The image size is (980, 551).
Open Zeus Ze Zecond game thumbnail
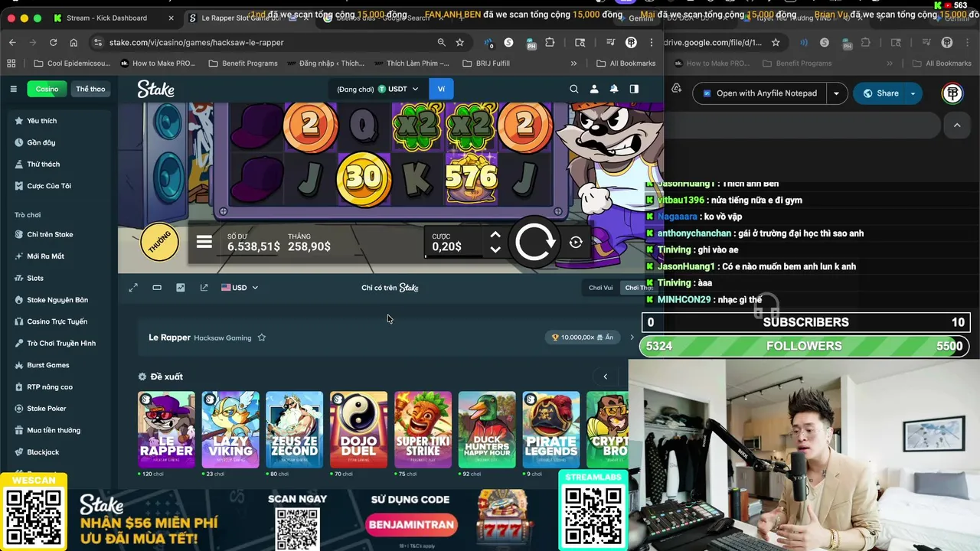pyautogui.click(x=294, y=429)
